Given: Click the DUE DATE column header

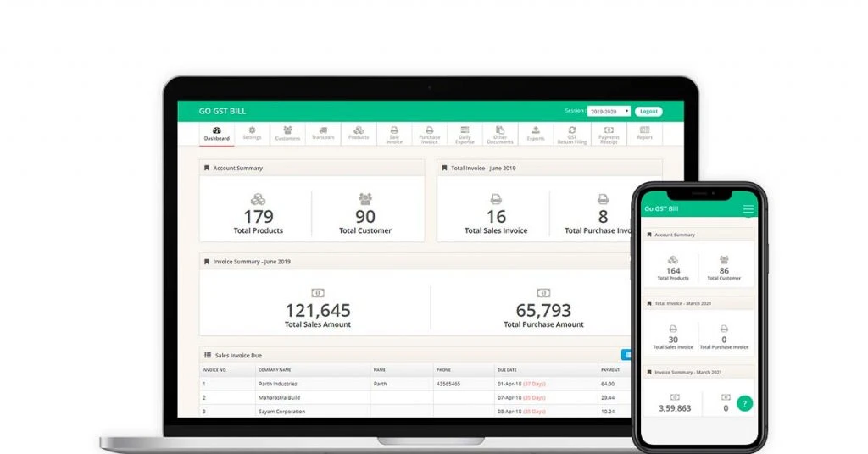Looking at the screenshot, I should [507, 370].
